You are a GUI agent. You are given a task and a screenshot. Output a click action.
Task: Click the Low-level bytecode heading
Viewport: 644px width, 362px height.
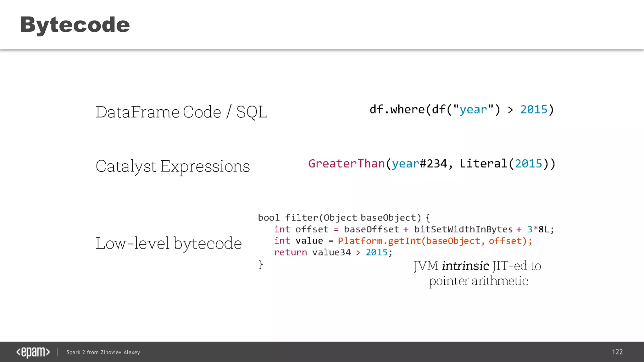169,243
